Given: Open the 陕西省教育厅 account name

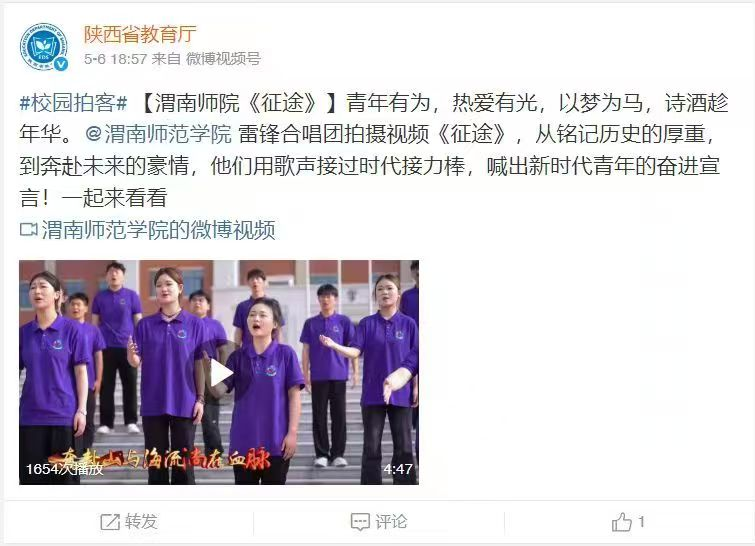Looking at the screenshot, I should tap(140, 34).
